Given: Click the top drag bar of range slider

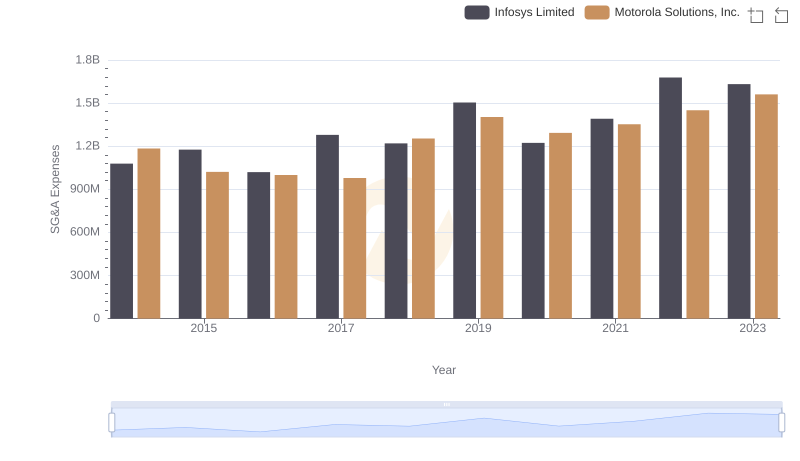Looking at the screenshot, I should (446, 404).
